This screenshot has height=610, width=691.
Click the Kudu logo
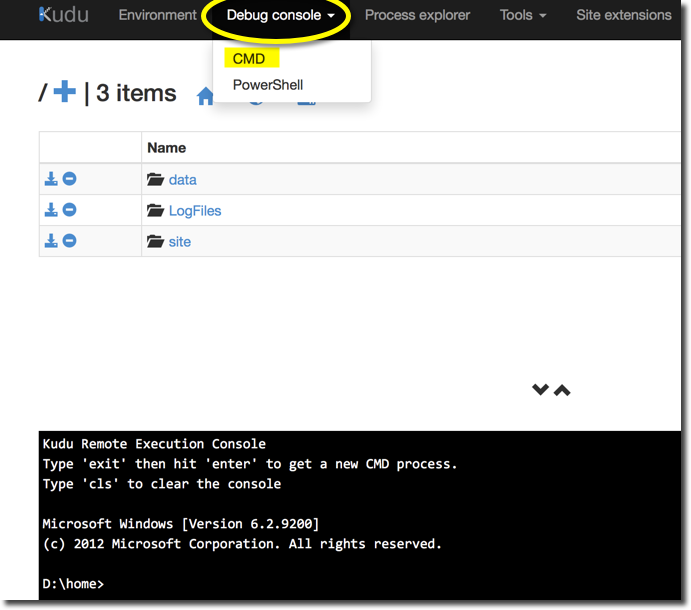click(64, 15)
